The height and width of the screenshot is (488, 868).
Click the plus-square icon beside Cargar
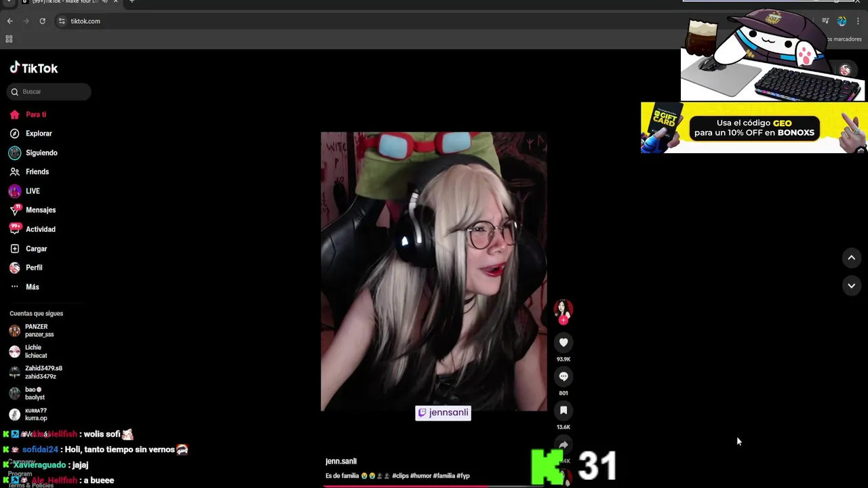click(15, 249)
